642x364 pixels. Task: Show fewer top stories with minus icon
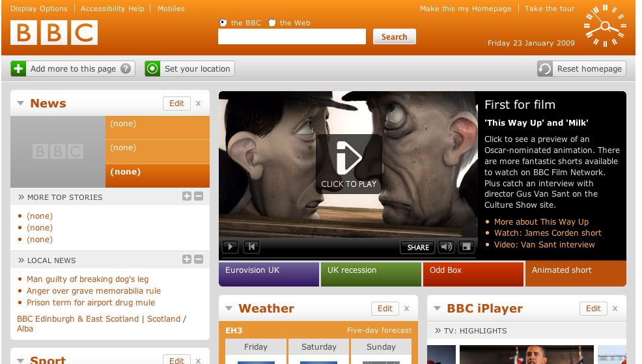[199, 197]
